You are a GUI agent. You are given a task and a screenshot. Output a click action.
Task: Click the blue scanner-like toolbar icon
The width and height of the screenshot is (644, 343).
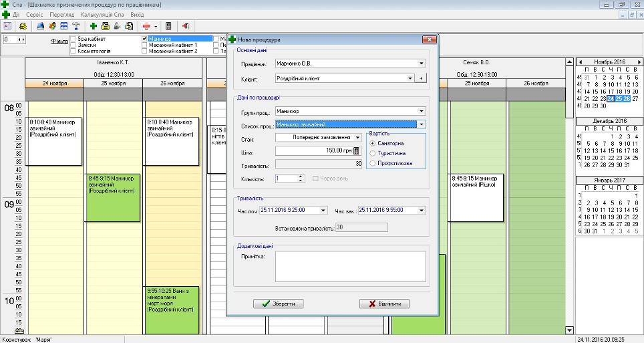40,26
